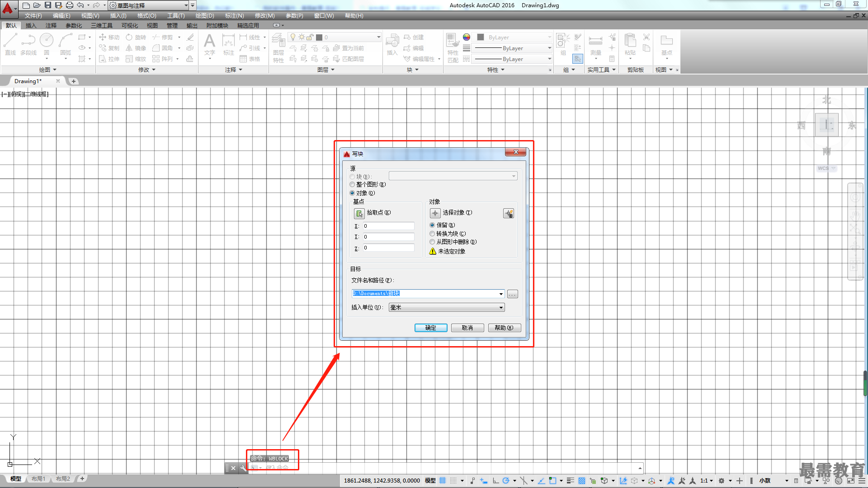This screenshot has height=488, width=868.
Task: Click the layer 0 color swatch
Action: point(319,38)
